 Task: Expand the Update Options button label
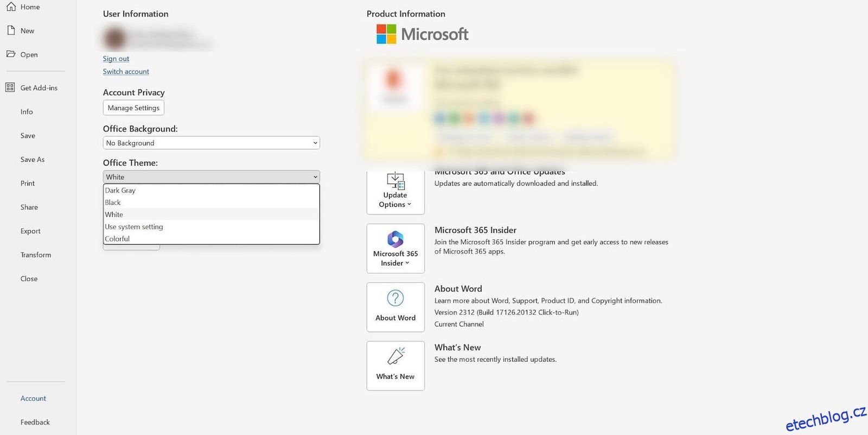(x=395, y=200)
